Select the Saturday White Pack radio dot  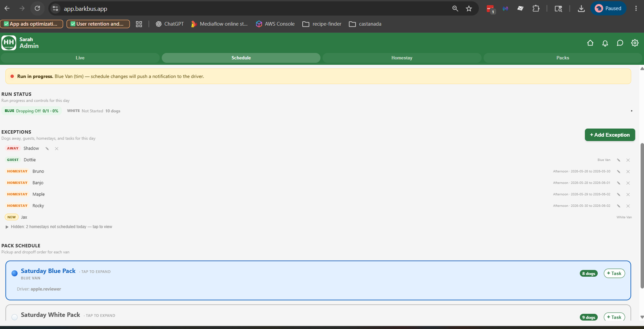[x=14, y=317]
